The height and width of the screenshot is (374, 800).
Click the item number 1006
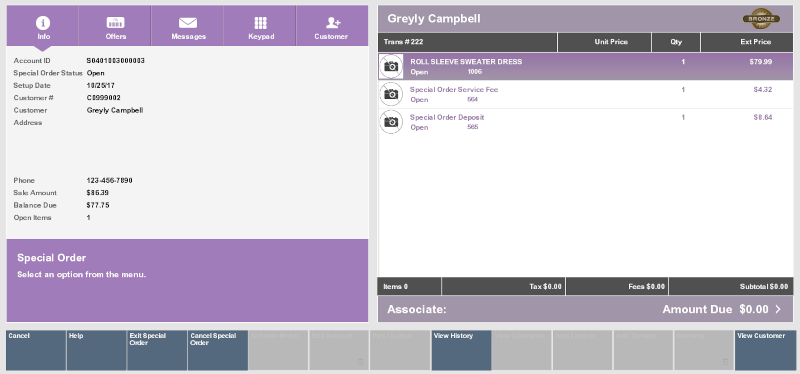(474, 72)
